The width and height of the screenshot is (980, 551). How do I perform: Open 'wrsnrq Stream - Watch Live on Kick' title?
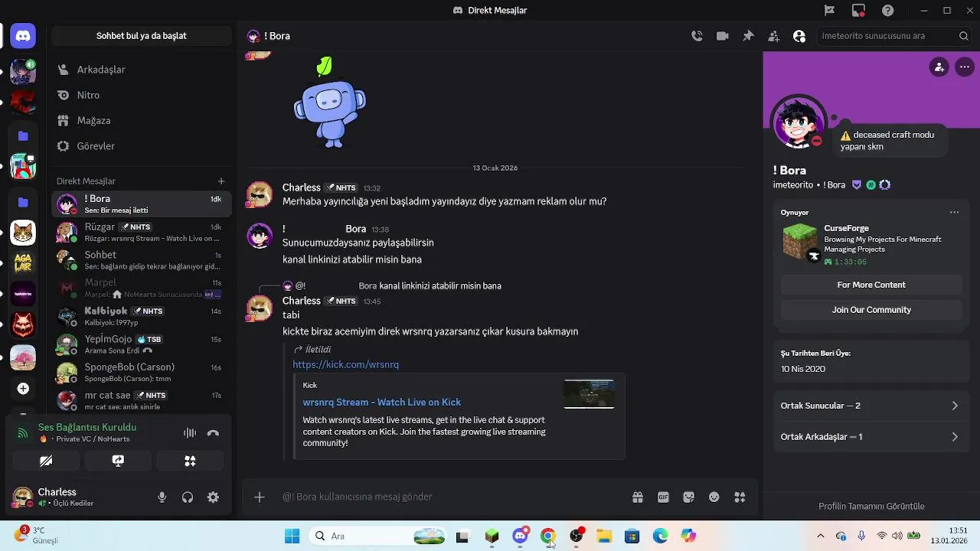click(x=382, y=403)
